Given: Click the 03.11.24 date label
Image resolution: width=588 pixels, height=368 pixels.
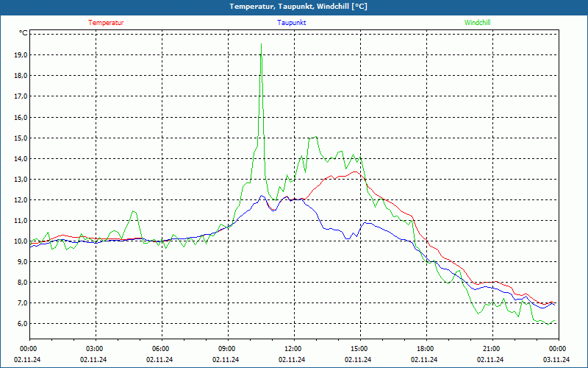Looking at the screenshot, I should [556, 360].
